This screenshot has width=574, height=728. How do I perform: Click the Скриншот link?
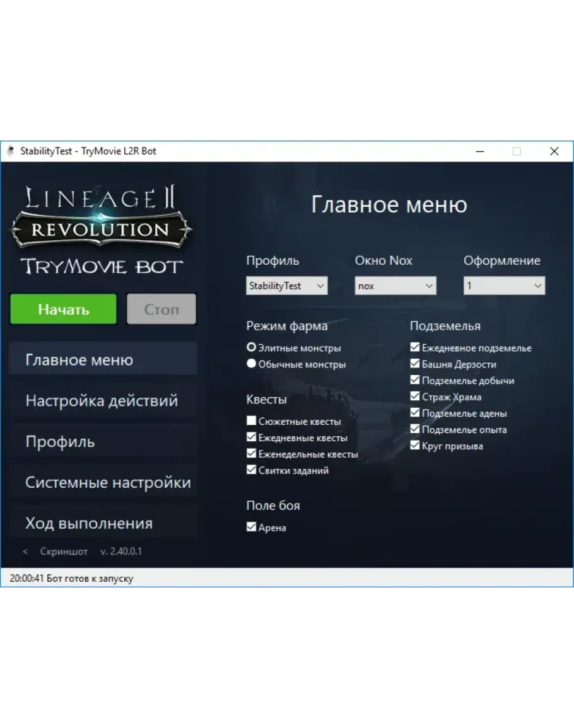(64, 552)
